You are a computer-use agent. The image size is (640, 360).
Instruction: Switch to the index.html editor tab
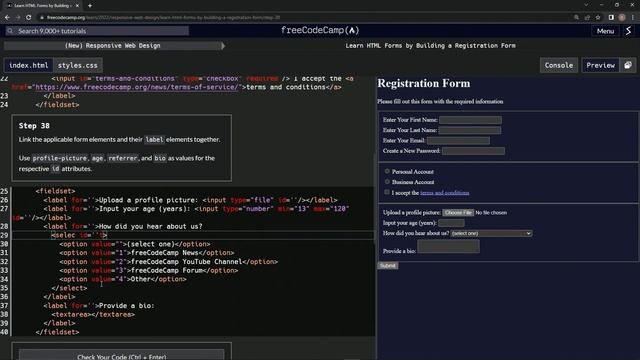[x=29, y=65]
